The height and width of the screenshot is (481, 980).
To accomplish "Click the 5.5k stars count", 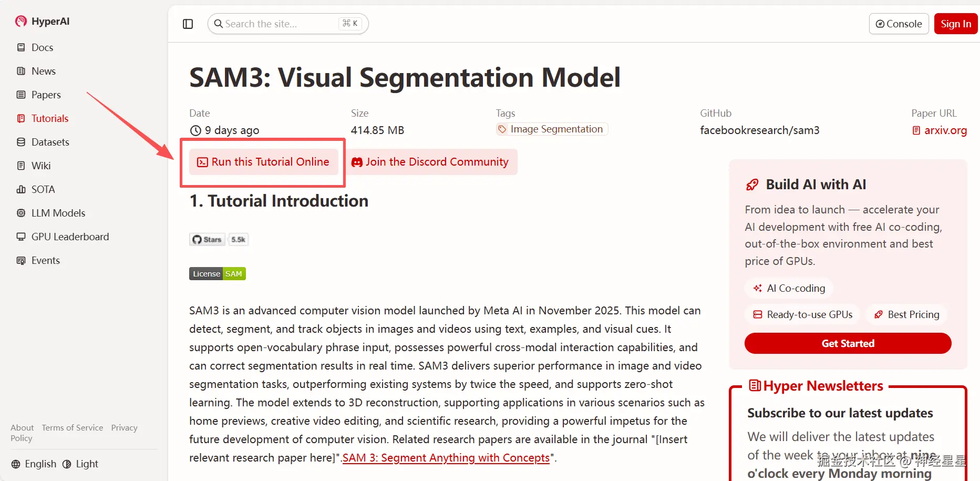I will 239,240.
